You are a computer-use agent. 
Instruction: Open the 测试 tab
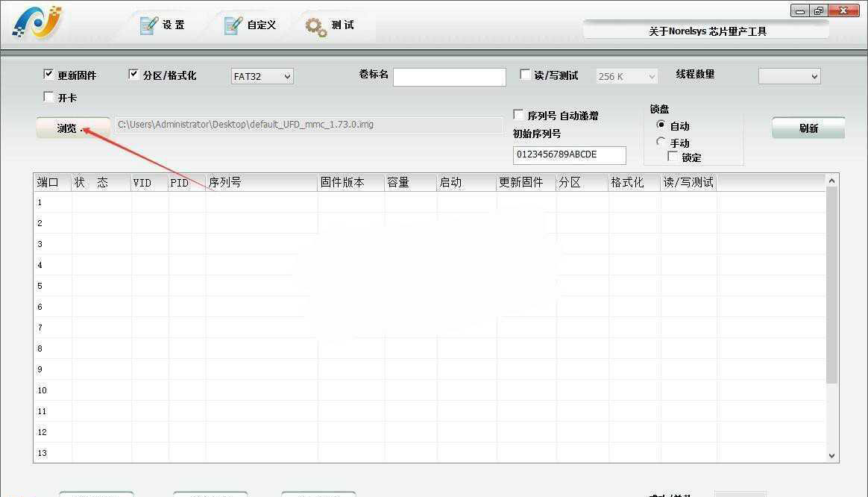342,25
